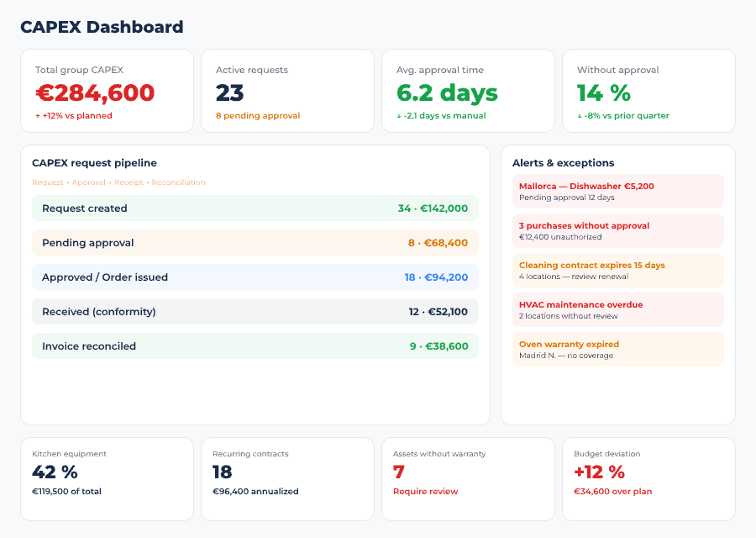This screenshot has width=756, height=538.
Task: Open the cleaning contract expiry alert
Action: 617,270
